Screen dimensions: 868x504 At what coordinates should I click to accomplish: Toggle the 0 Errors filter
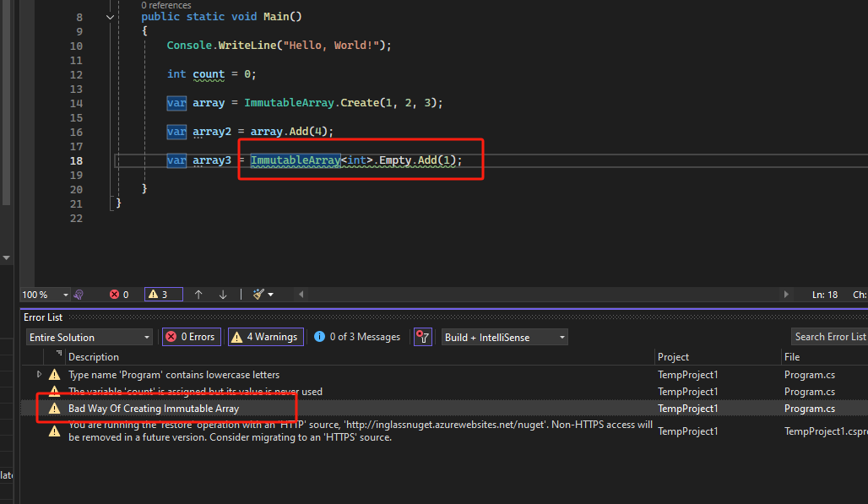click(x=192, y=337)
